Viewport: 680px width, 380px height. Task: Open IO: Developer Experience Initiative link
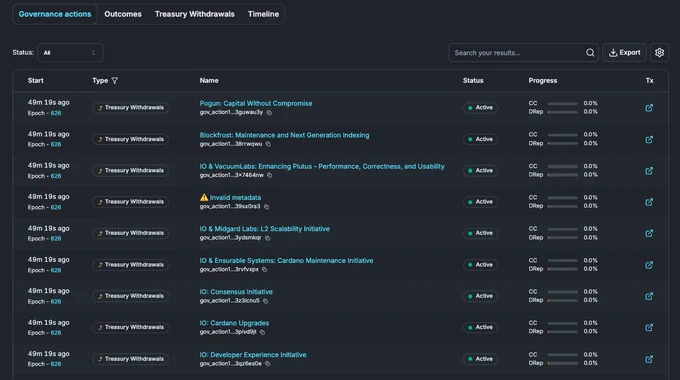(x=253, y=354)
